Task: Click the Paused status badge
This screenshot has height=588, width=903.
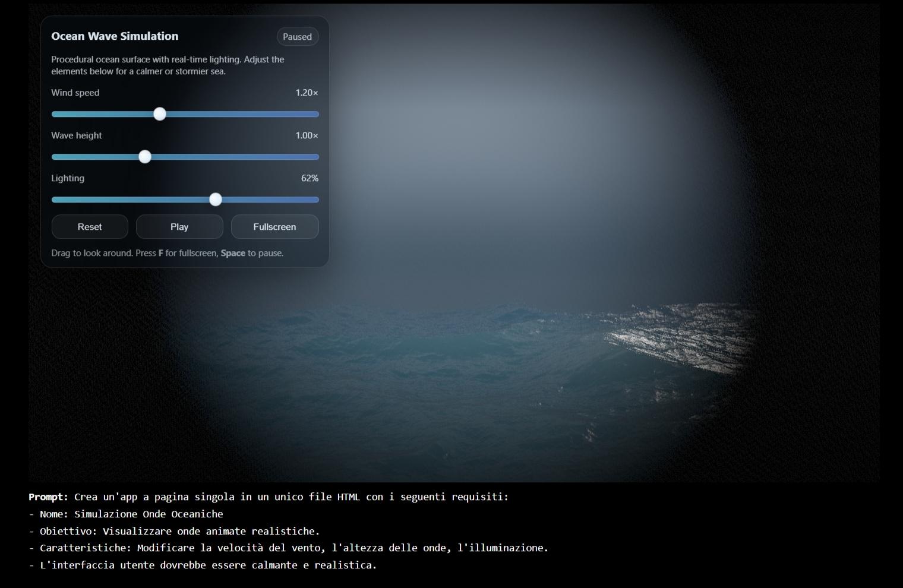Action: point(297,37)
